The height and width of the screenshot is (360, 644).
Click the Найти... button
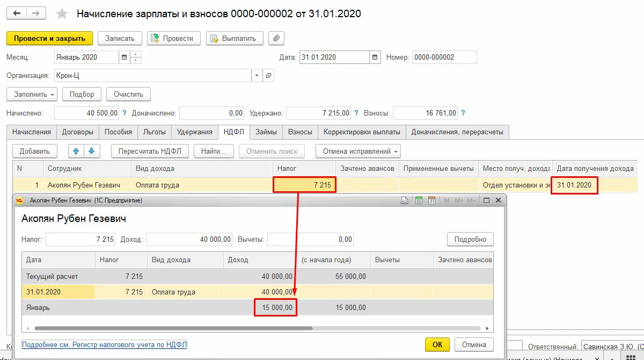tap(214, 151)
